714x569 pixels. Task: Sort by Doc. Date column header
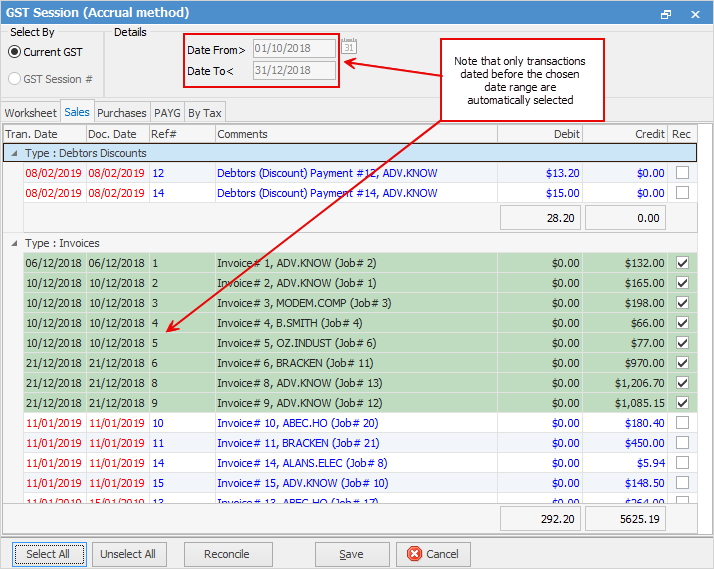(x=118, y=134)
